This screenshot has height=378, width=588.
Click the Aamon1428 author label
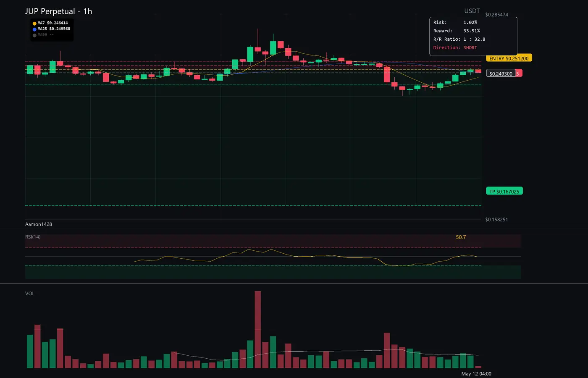pyautogui.click(x=39, y=224)
